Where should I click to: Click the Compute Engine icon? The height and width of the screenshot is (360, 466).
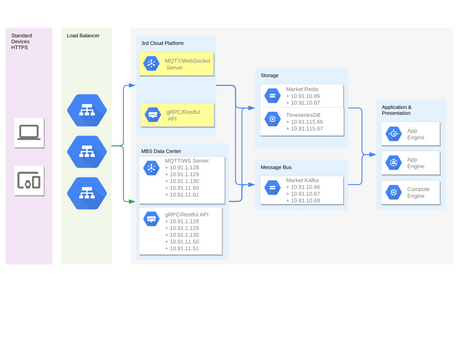tap(394, 192)
